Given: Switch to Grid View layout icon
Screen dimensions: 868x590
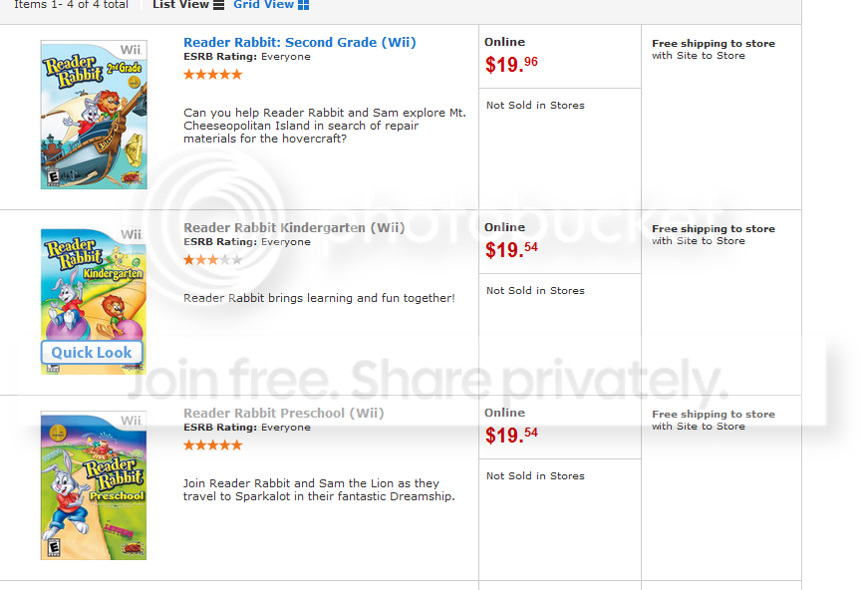Looking at the screenshot, I should click(x=304, y=5).
